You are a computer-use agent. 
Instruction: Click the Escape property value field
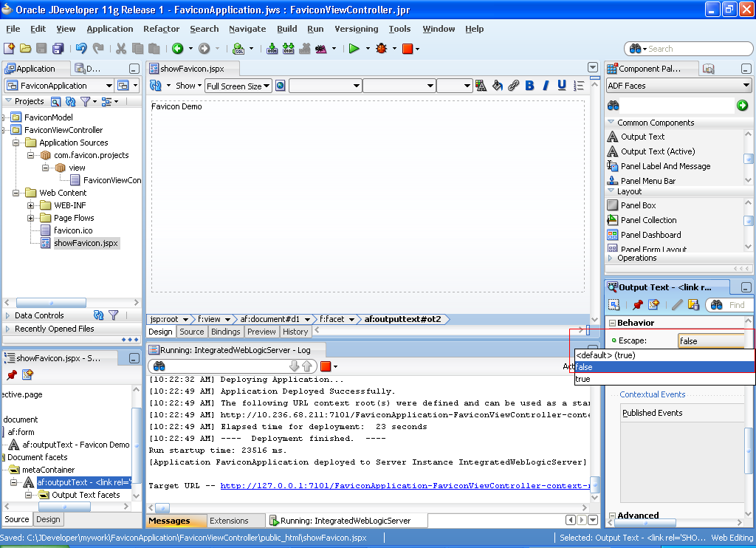pyautogui.click(x=711, y=341)
